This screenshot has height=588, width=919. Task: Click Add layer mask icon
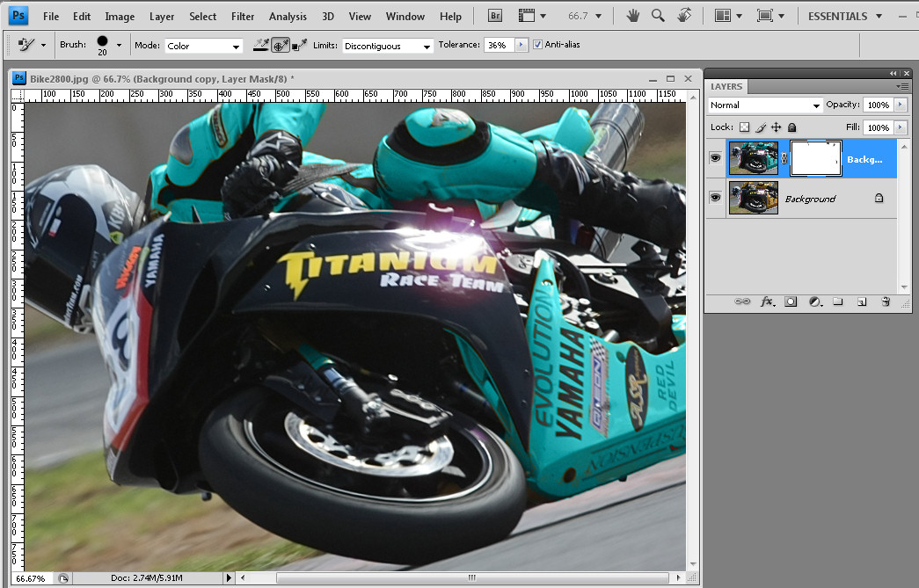click(x=791, y=301)
